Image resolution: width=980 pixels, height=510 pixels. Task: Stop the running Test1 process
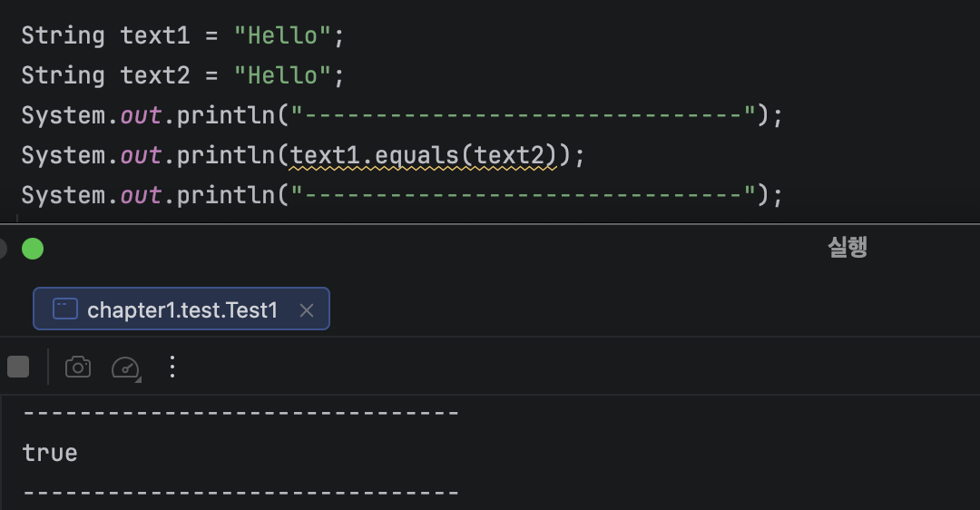18,367
